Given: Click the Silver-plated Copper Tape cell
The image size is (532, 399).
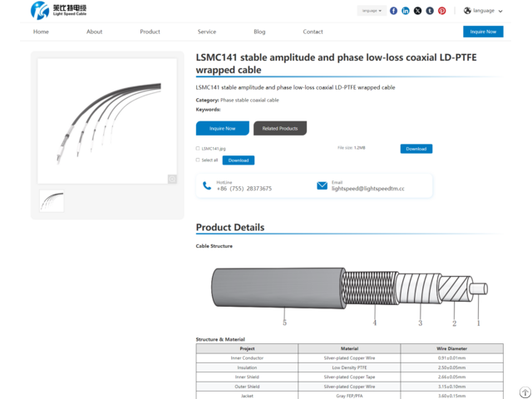Looking at the screenshot, I should 349,377.
